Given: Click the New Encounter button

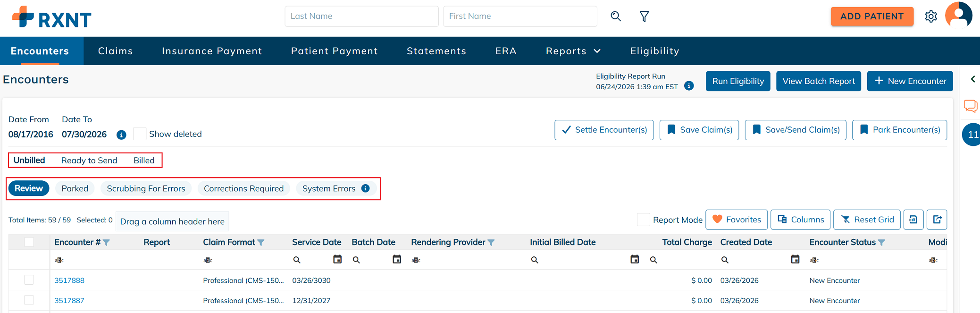Looking at the screenshot, I should click(x=910, y=81).
